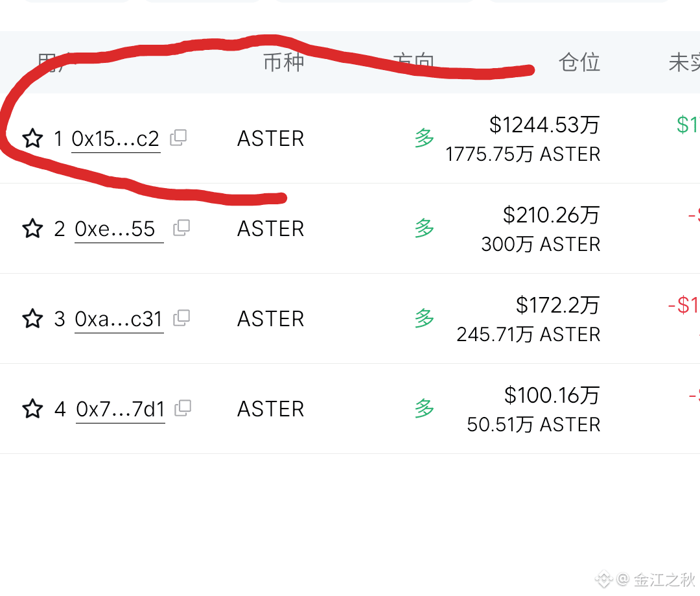
Task: Toggle star for address 0xe...55
Action: pos(32,228)
